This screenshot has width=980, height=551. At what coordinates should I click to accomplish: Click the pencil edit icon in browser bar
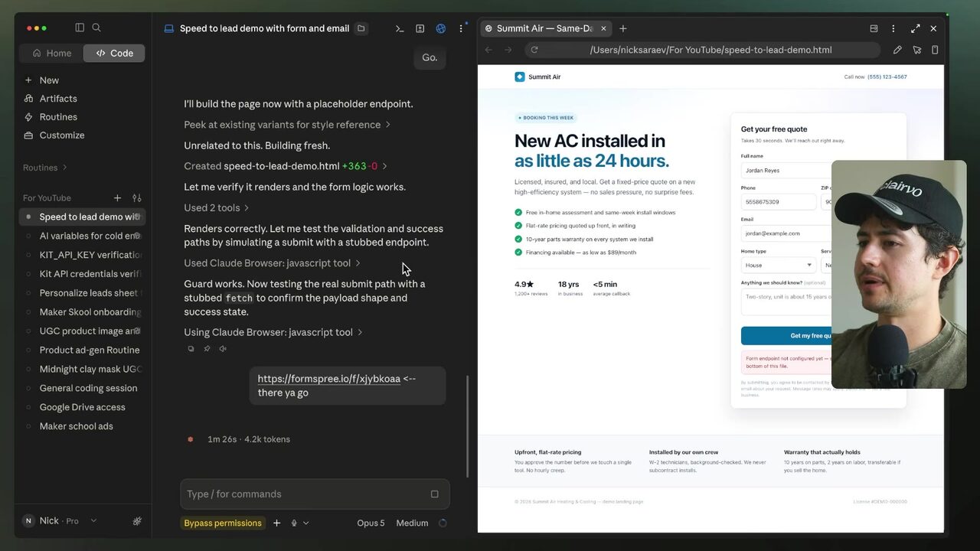pyautogui.click(x=897, y=50)
